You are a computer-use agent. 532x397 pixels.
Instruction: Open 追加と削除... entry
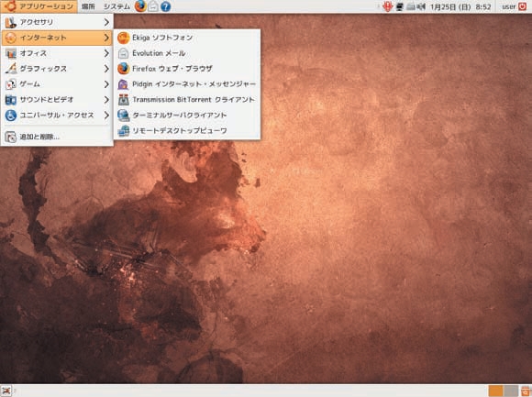57,137
